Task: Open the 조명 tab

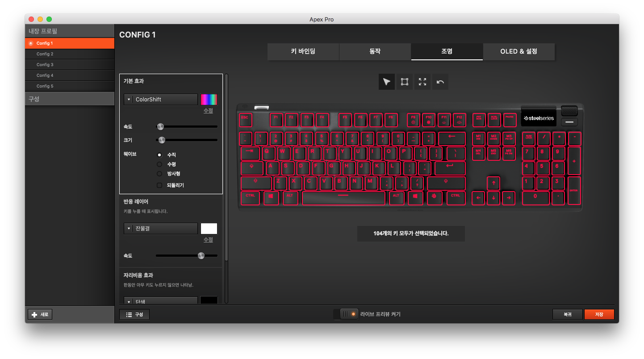Action: [x=447, y=52]
